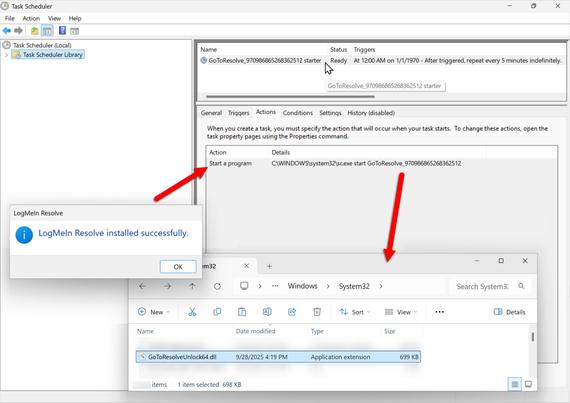
Task: Select the 'Start a program' action row
Action: 381,163
